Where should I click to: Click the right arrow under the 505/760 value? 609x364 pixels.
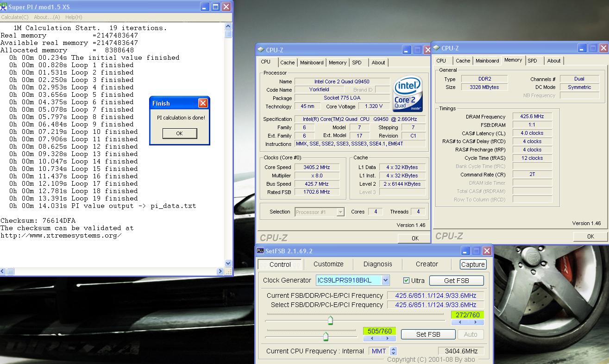tap(388, 338)
